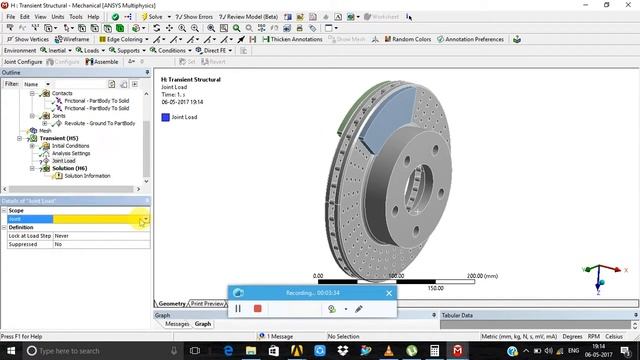
Task: Switch to the Messages tab
Action: (177, 324)
